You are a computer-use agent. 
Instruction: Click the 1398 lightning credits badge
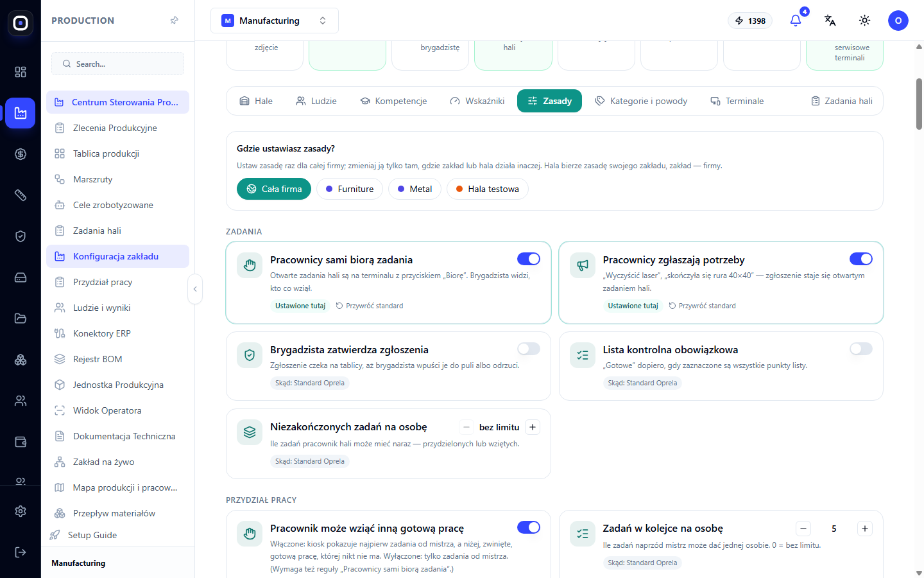(x=750, y=21)
